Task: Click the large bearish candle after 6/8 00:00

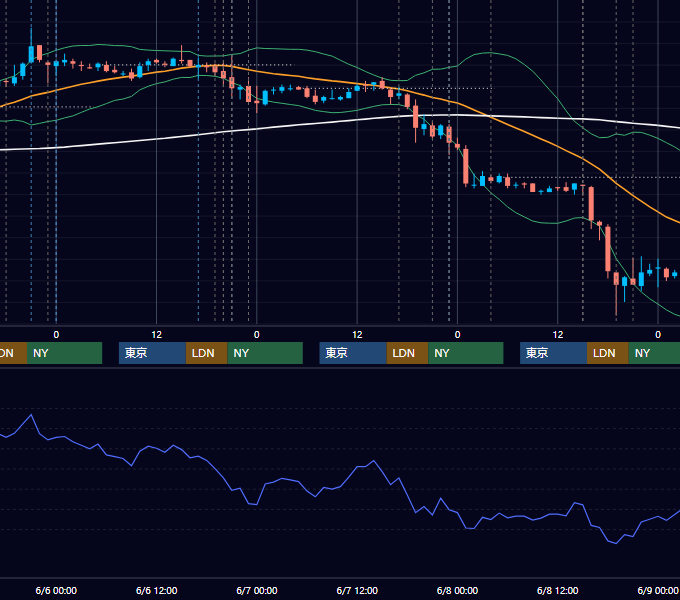Action: click(466, 167)
